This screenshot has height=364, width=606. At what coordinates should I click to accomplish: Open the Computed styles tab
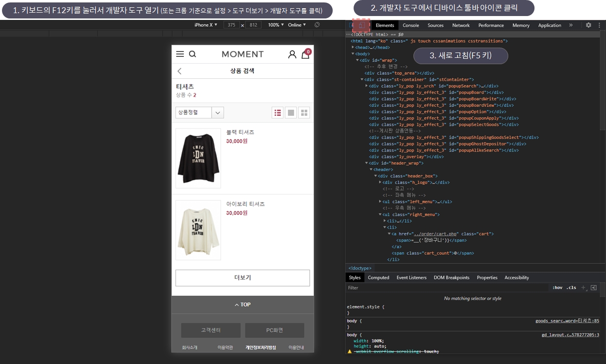pyautogui.click(x=378, y=277)
